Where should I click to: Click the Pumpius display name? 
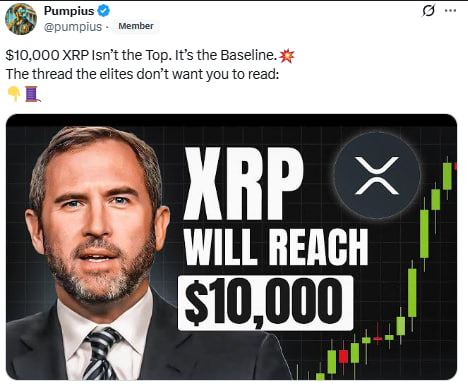[69, 11]
